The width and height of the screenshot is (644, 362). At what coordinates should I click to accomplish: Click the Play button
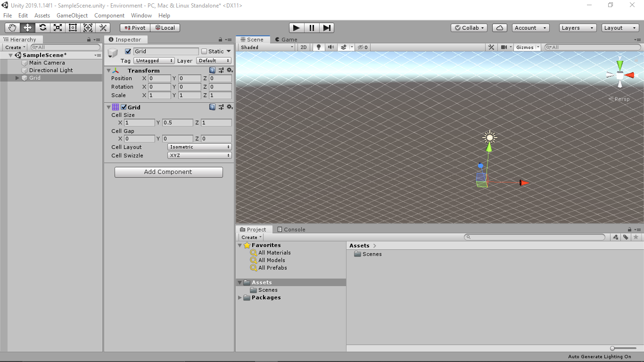click(x=297, y=28)
